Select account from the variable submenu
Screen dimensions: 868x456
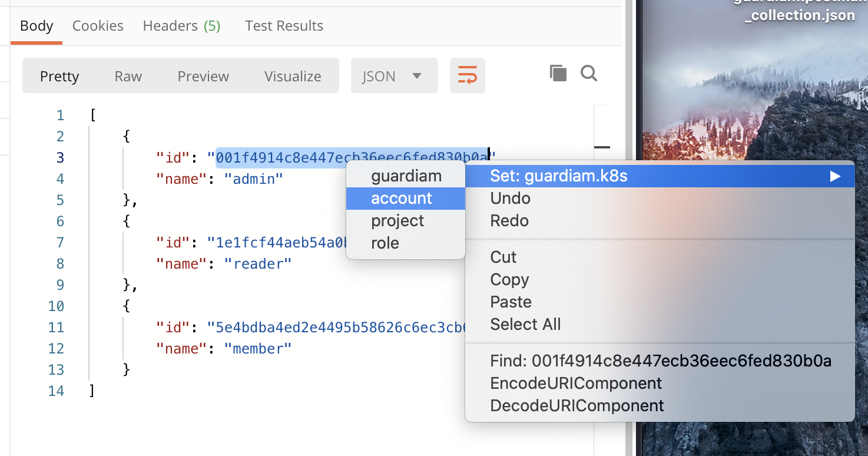tap(400, 198)
